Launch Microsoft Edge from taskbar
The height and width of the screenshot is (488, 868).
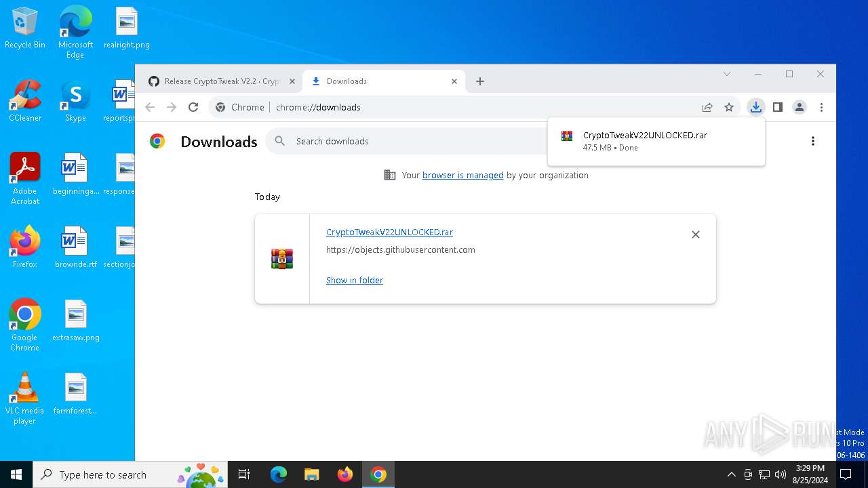(x=279, y=474)
